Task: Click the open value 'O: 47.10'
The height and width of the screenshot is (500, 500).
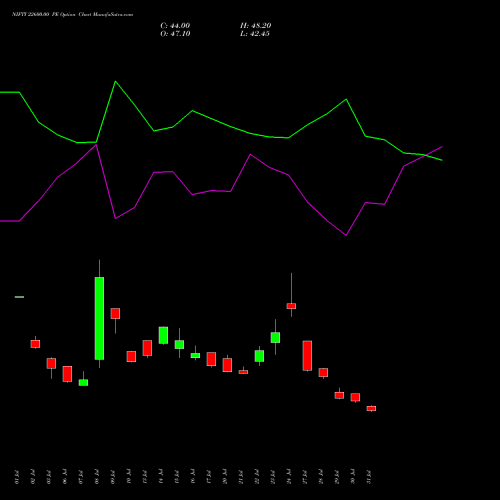Action: pyautogui.click(x=175, y=34)
